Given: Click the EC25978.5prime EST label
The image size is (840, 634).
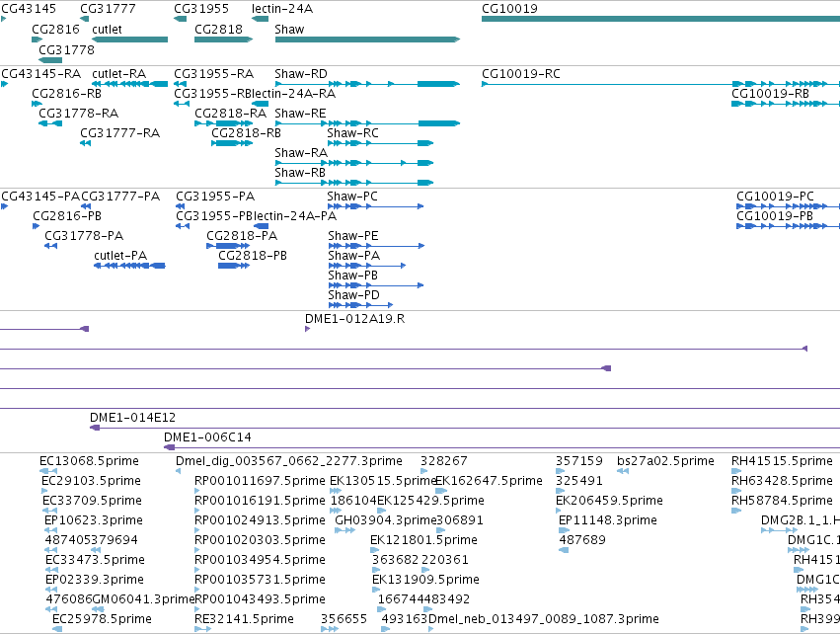Looking at the screenshot, I should point(103,619).
